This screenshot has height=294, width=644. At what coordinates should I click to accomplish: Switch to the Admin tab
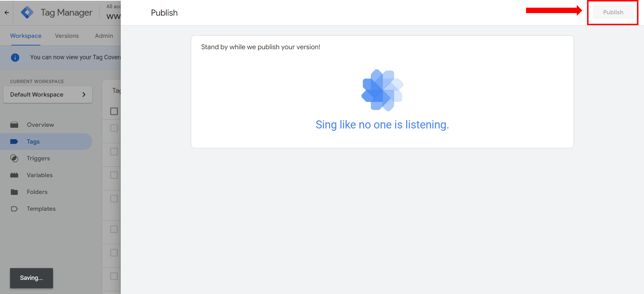[x=104, y=36]
